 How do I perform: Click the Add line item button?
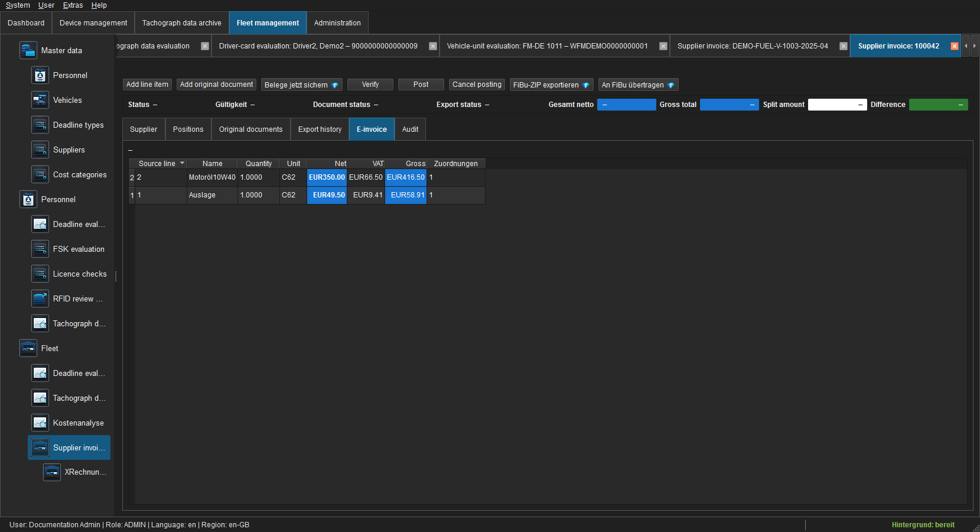click(x=147, y=85)
